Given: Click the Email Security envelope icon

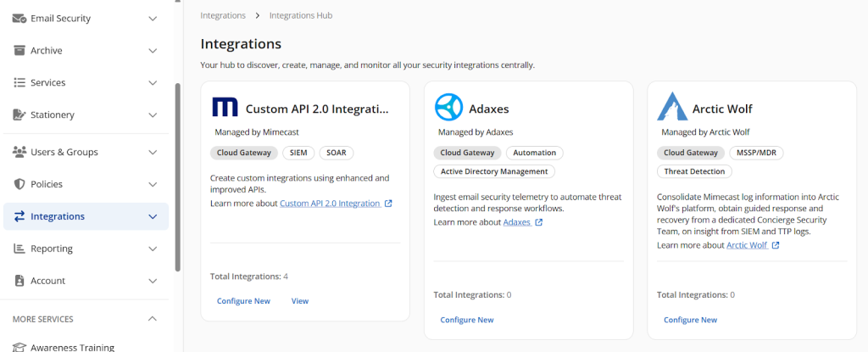Looking at the screenshot, I should [19, 19].
